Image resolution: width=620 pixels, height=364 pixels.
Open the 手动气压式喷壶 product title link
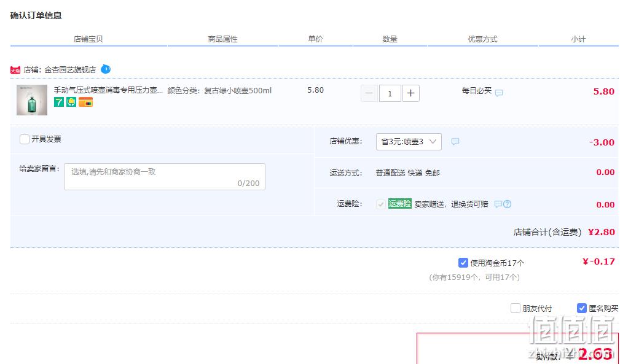pos(108,90)
